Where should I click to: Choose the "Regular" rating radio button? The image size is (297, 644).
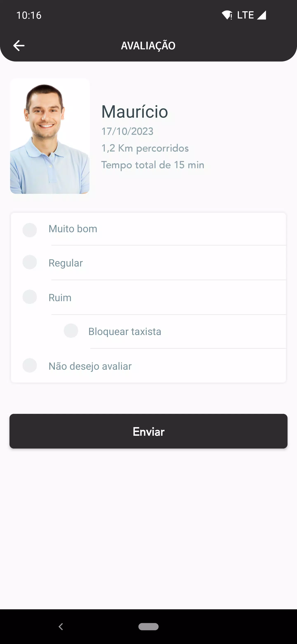30,262
